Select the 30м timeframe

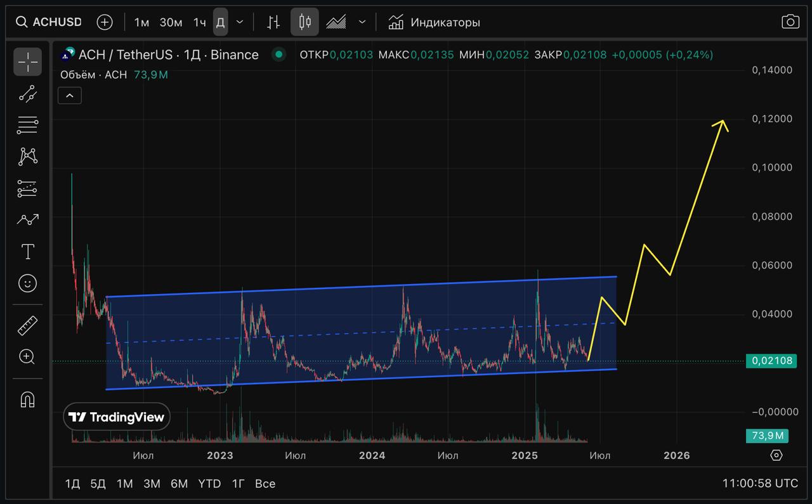171,22
